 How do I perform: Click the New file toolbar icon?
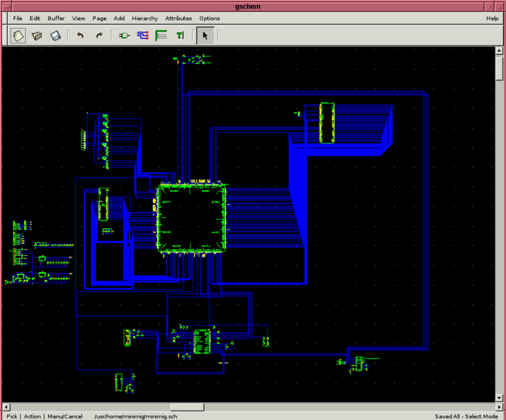(x=18, y=35)
